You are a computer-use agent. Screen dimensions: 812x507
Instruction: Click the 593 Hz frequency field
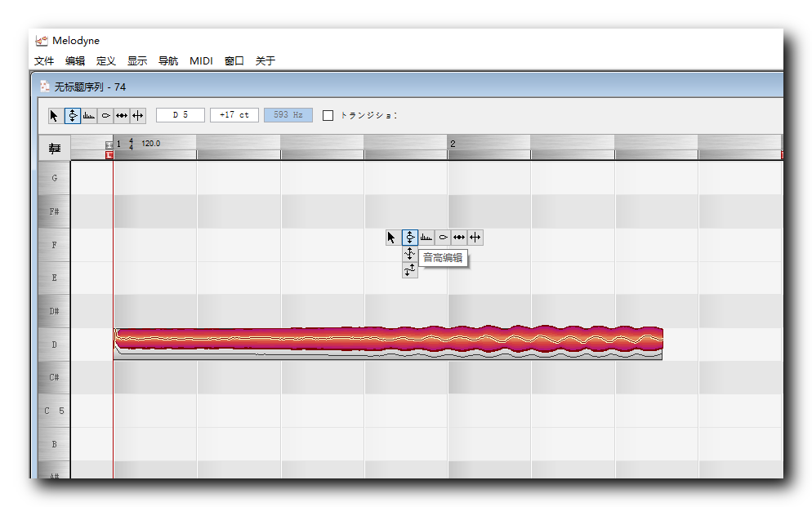pos(288,115)
